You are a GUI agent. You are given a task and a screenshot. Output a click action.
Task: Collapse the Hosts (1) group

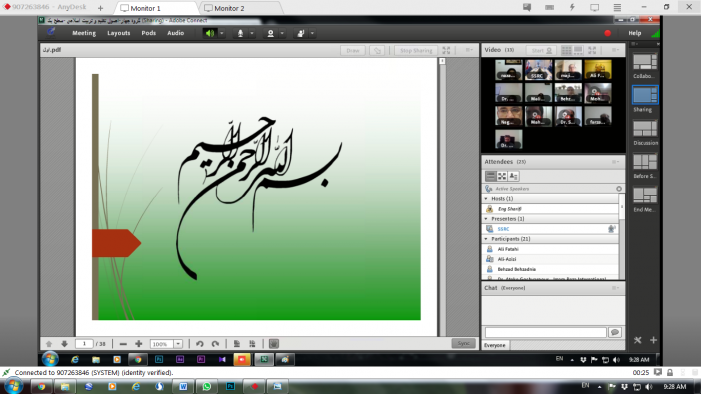486,199
